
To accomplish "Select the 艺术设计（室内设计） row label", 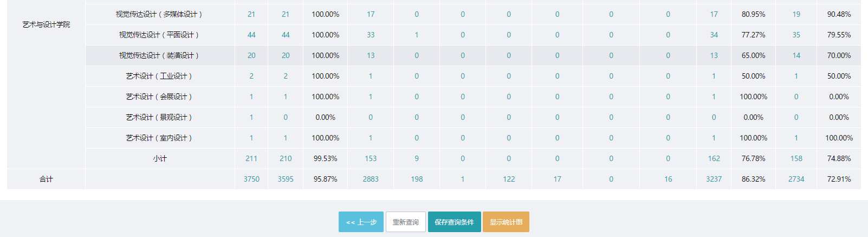I will tap(160, 138).
